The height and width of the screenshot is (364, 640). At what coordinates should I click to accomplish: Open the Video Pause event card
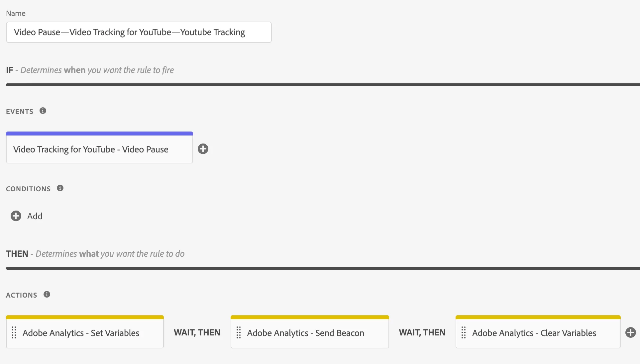[x=99, y=148]
